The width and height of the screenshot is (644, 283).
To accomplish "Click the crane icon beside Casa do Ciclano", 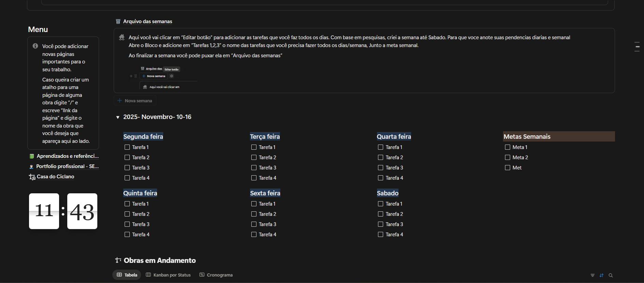I will click(x=32, y=177).
